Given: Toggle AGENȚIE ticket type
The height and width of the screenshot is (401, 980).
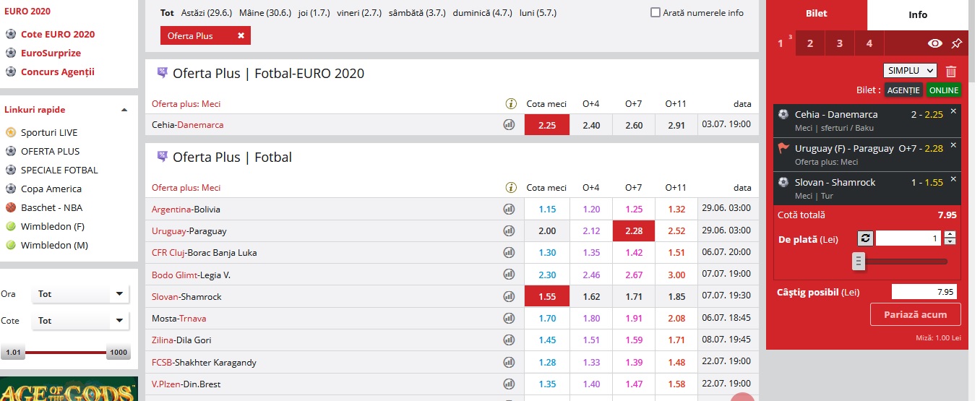Looking at the screenshot, I should [904, 90].
